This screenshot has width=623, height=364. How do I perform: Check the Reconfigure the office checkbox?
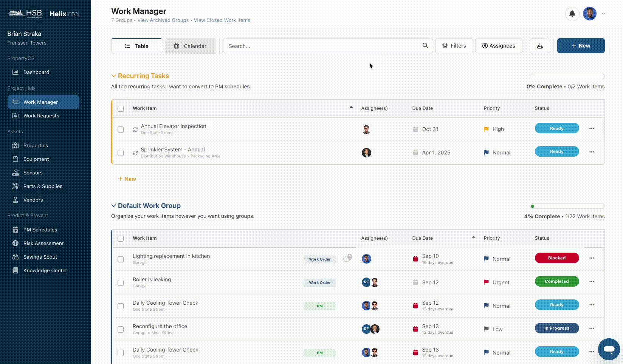tap(121, 330)
